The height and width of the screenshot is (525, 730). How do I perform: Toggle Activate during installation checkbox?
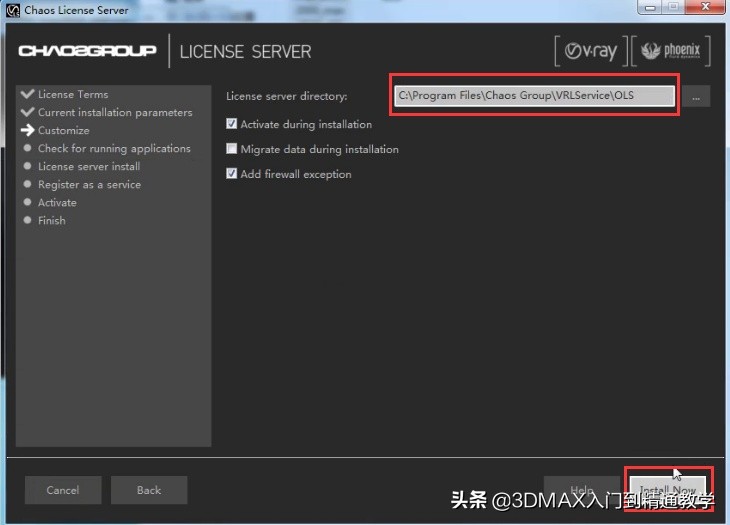(231, 124)
